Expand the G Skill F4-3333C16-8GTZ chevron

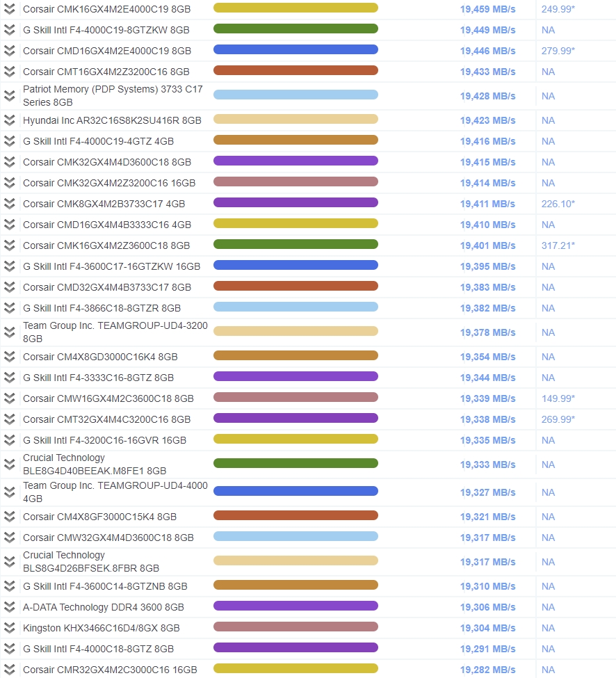click(x=10, y=378)
